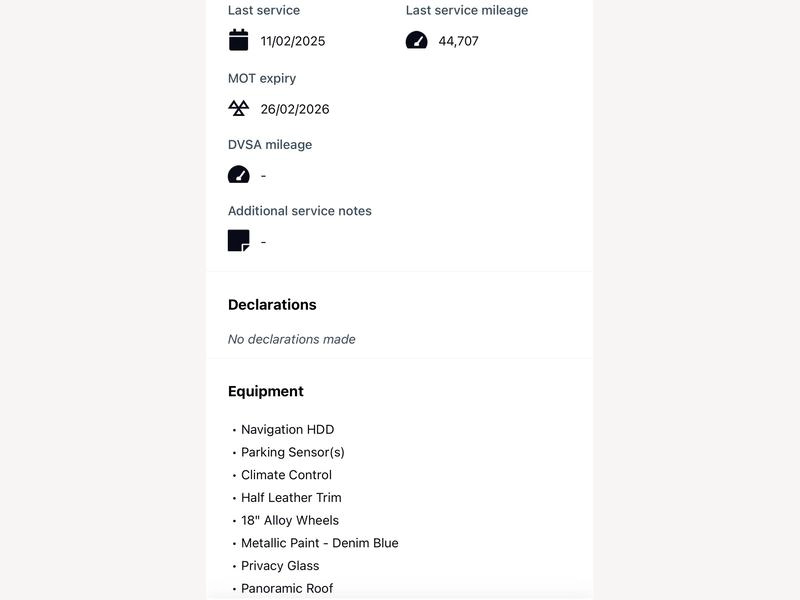The width and height of the screenshot is (800, 600).
Task: Click the Climate Control list item
Action: point(286,475)
